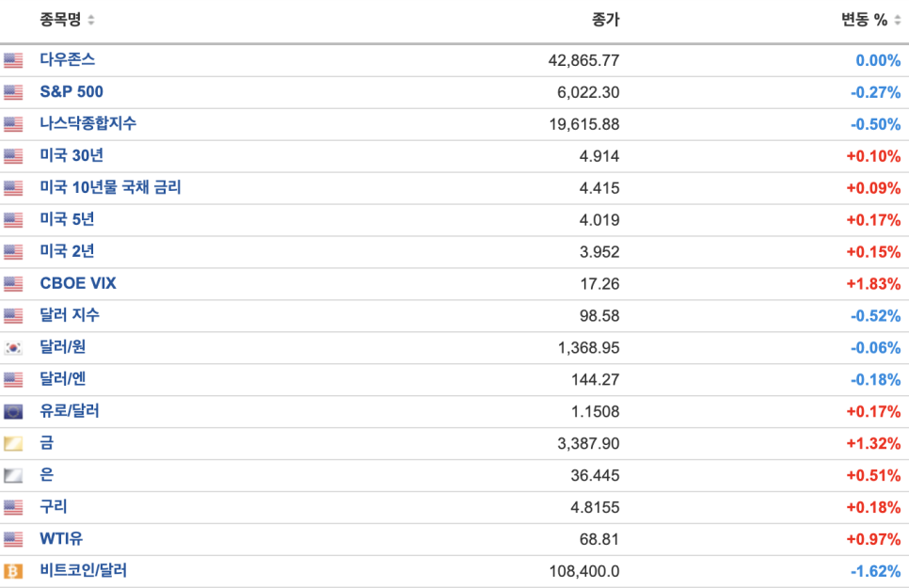Open the 금 commodity link

coord(46,442)
